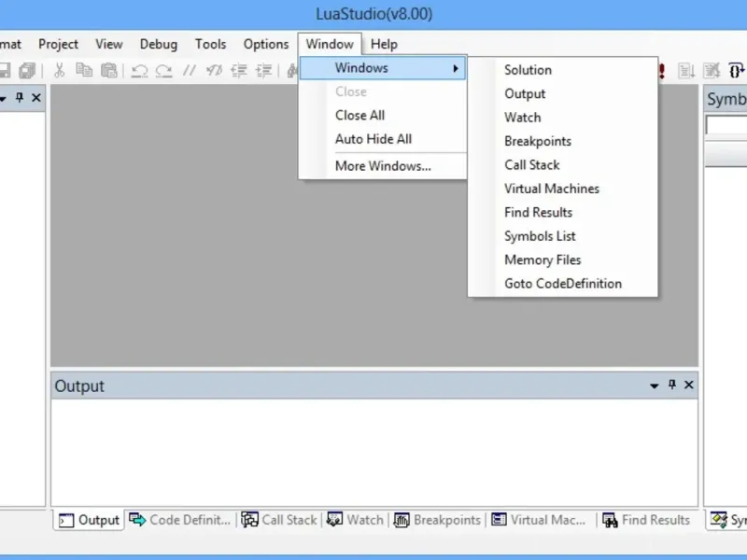Click the Cut scissors icon

(x=59, y=71)
